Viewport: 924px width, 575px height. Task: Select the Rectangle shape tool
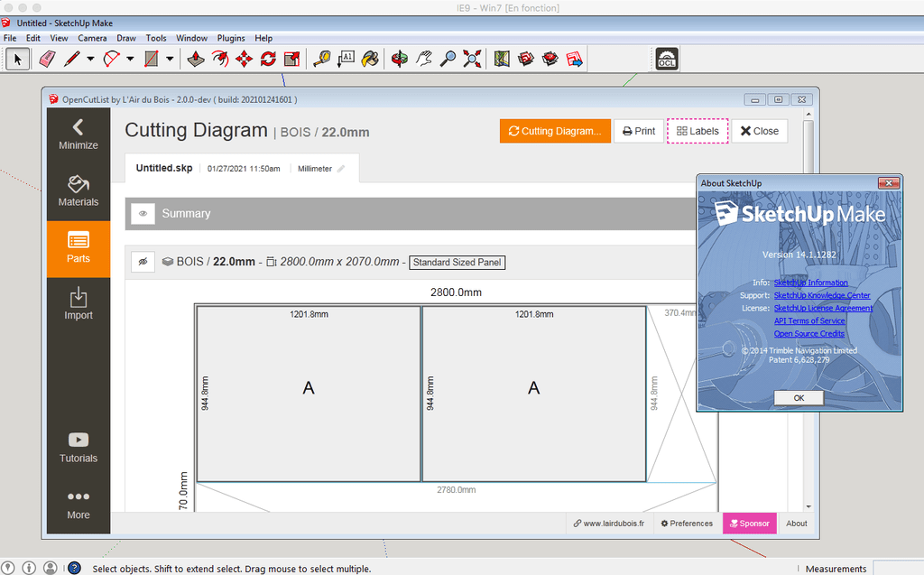[x=152, y=59]
